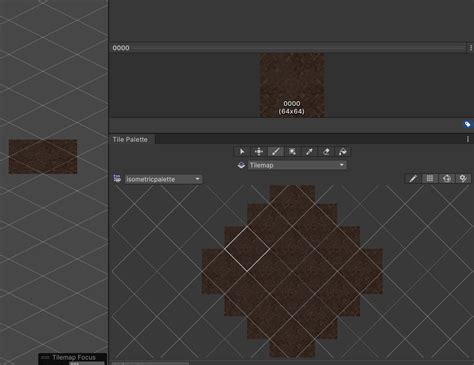Click the Tilemap Focus overlay label

coord(74,357)
